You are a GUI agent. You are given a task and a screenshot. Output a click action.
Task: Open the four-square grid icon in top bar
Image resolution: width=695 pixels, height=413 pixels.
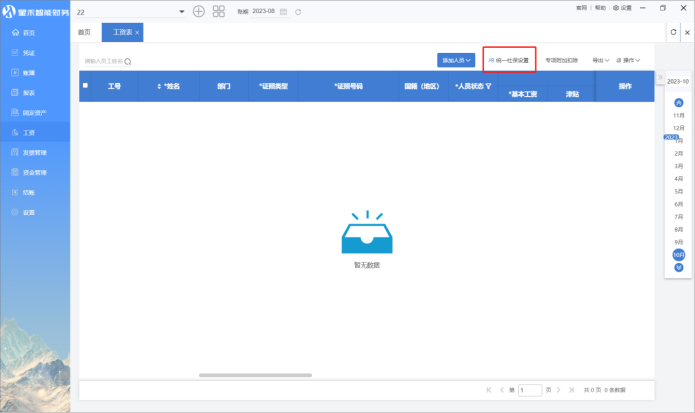point(218,11)
